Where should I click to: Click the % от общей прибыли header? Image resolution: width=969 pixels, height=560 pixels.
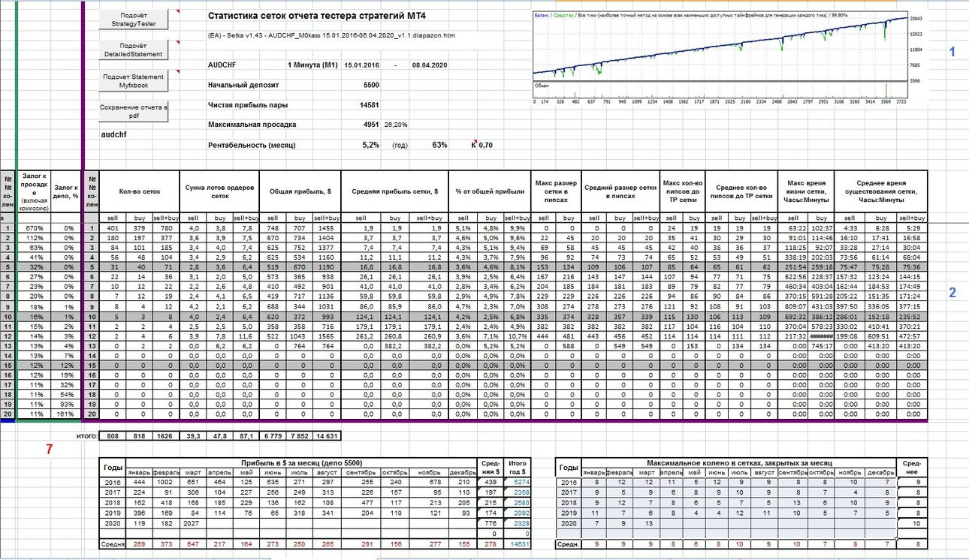pyautogui.click(x=490, y=191)
